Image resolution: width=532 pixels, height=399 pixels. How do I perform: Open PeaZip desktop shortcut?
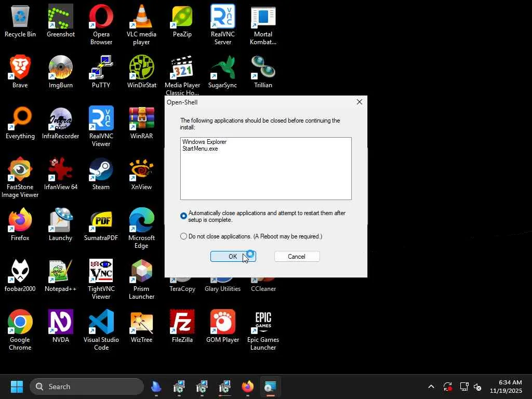tap(182, 21)
